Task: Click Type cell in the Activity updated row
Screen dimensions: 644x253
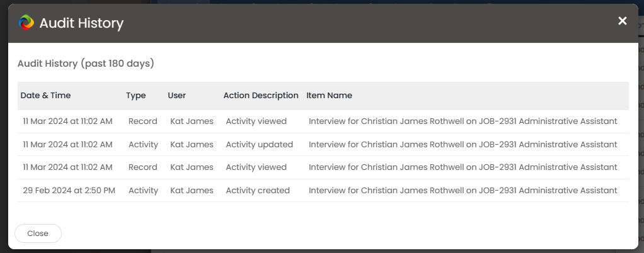Action: click(x=143, y=144)
